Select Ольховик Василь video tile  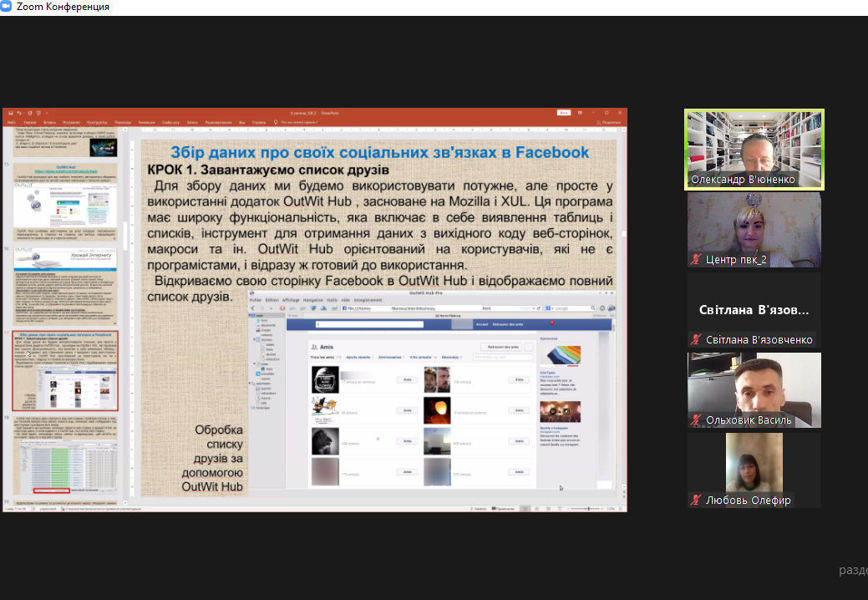coord(754,390)
